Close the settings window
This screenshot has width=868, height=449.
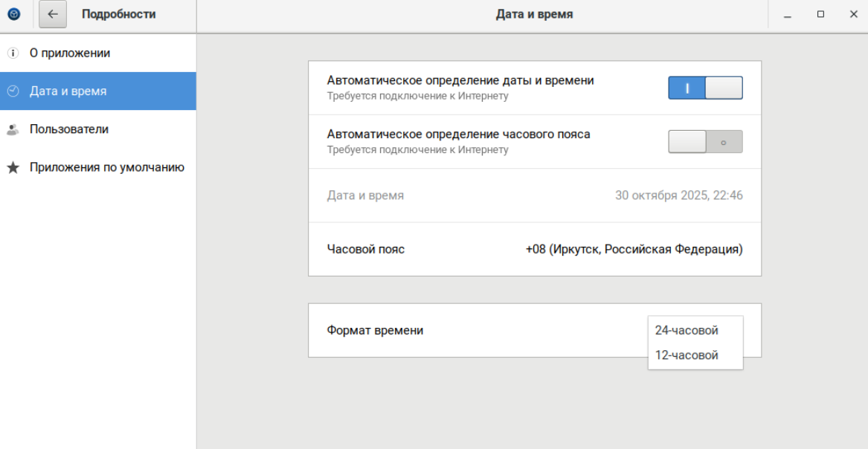pyautogui.click(x=853, y=14)
